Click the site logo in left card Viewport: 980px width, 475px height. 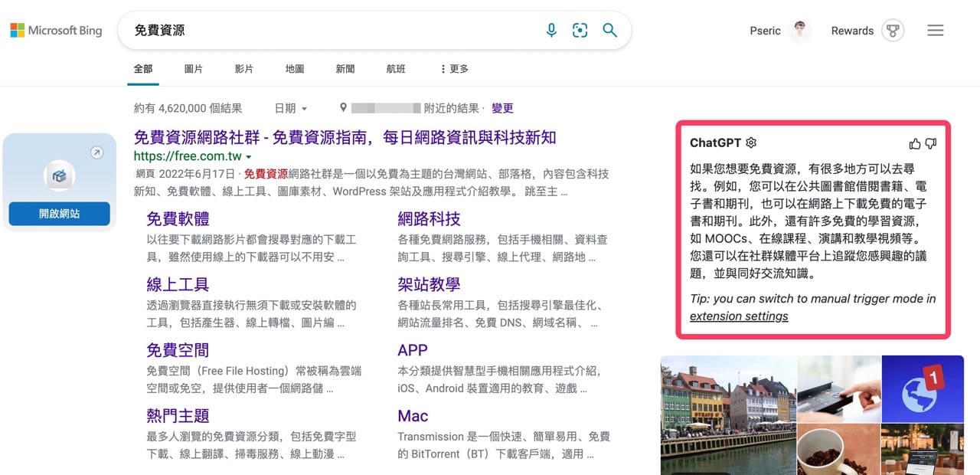click(x=59, y=176)
